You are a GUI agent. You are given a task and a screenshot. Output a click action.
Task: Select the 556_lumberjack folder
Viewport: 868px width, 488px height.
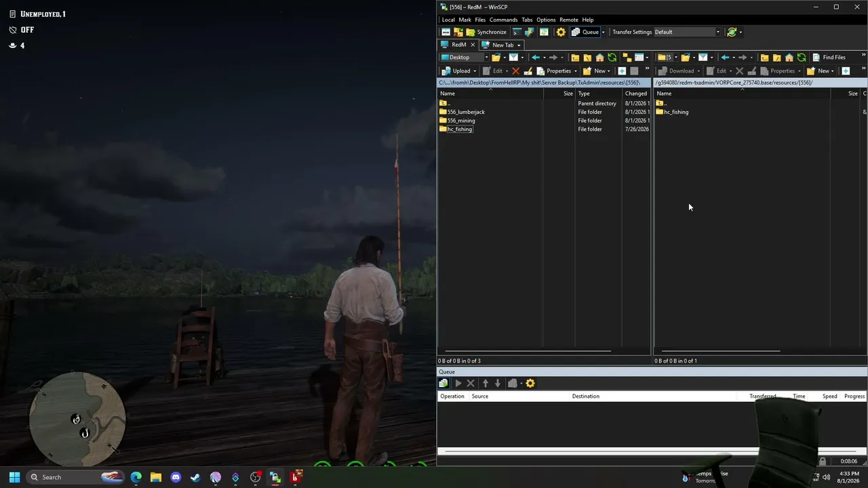(462, 112)
